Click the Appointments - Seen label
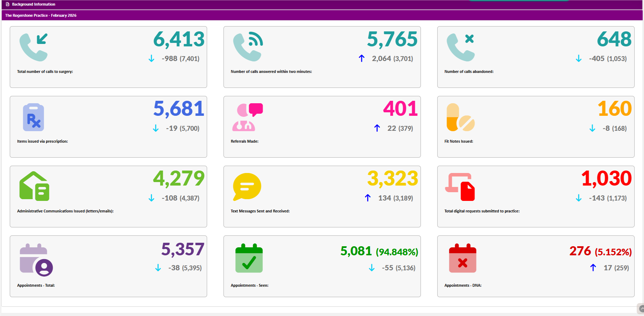The image size is (644, 316). tap(249, 285)
